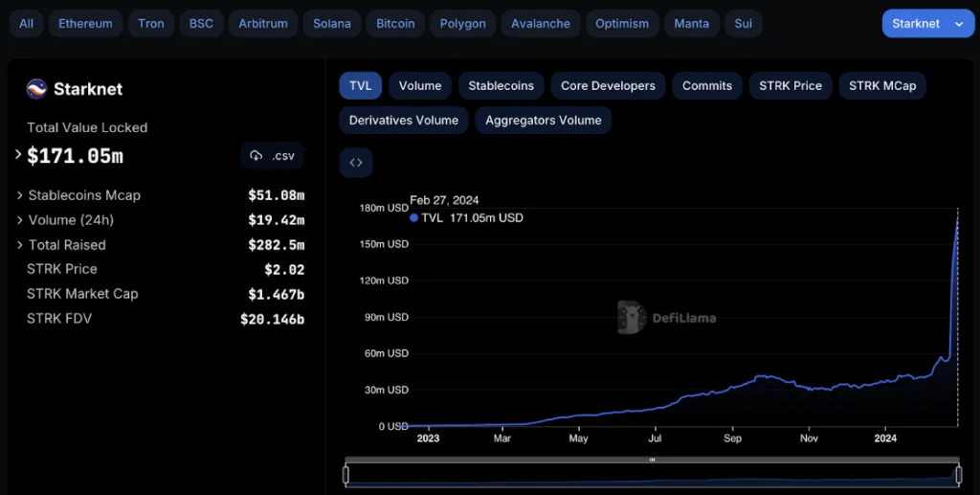Toggle the Aggregators Volume chart series
This screenshot has height=495, width=980.
point(544,120)
